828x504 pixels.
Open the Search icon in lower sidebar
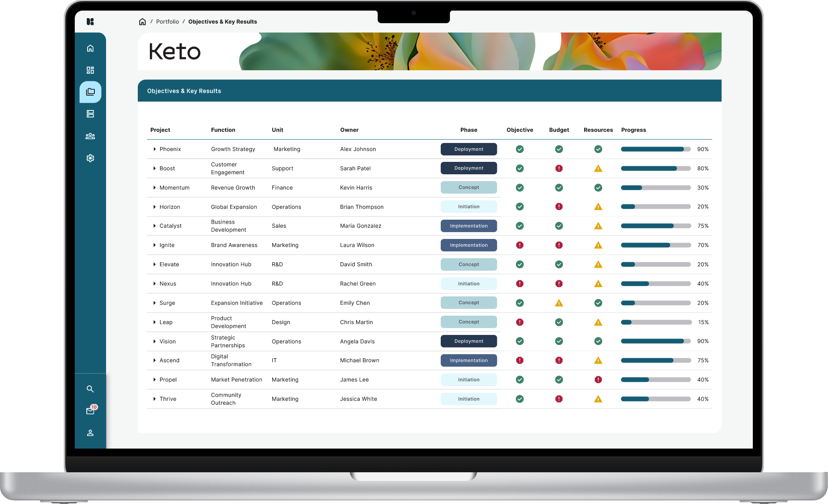(x=90, y=389)
